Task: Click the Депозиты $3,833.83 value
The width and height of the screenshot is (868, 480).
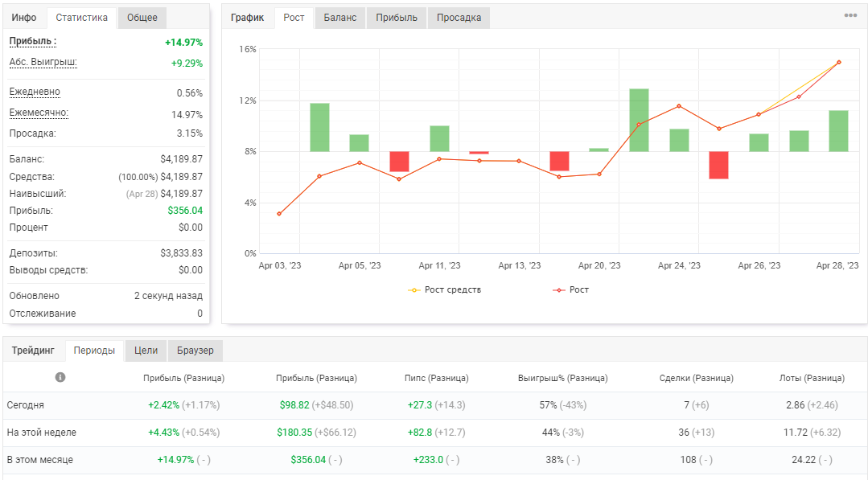Action: 182,253
